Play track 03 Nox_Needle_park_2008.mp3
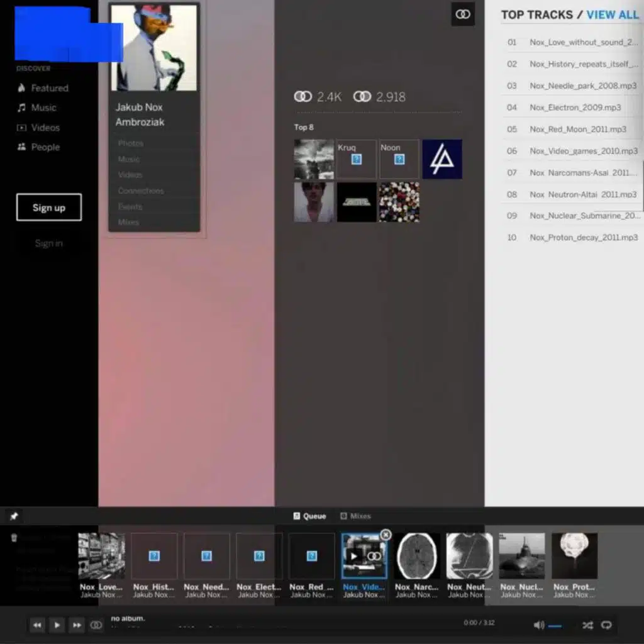644x644 pixels. pos(572,86)
